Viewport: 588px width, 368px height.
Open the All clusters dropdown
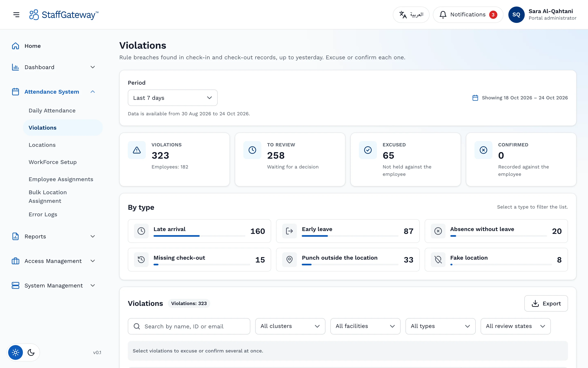click(290, 326)
